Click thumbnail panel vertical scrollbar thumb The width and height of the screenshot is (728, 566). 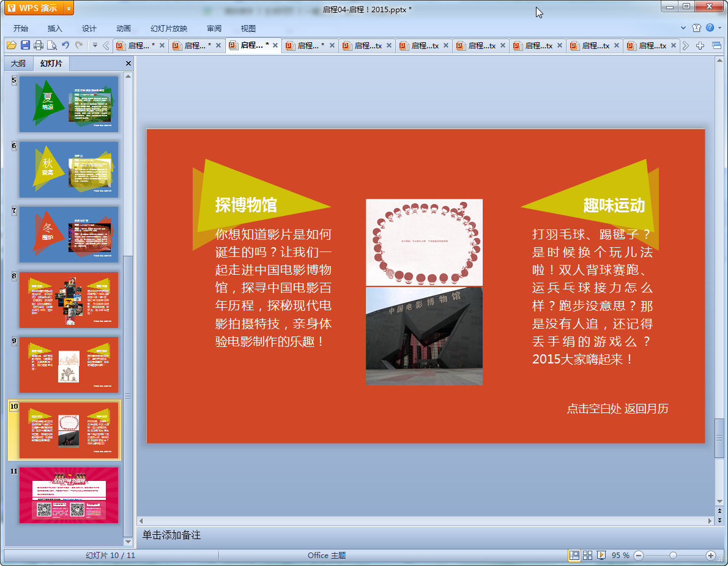pos(128,396)
